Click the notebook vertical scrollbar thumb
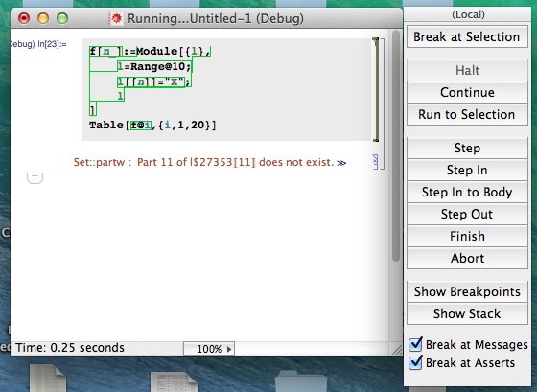537x392 pixels. click(x=396, y=147)
